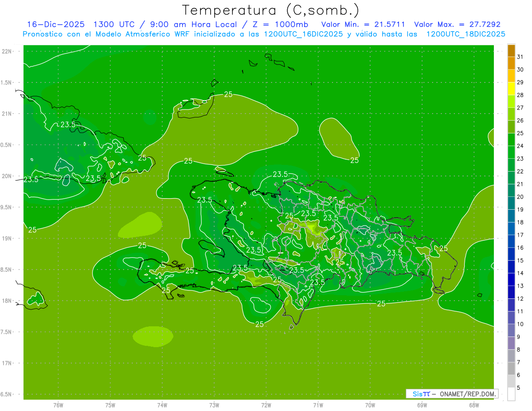
Task: Click the easternmost '23.5' contour label
Action: tap(395, 253)
